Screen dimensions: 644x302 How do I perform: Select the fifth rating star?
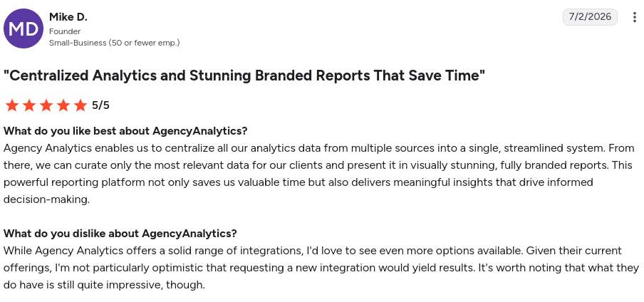coord(81,105)
